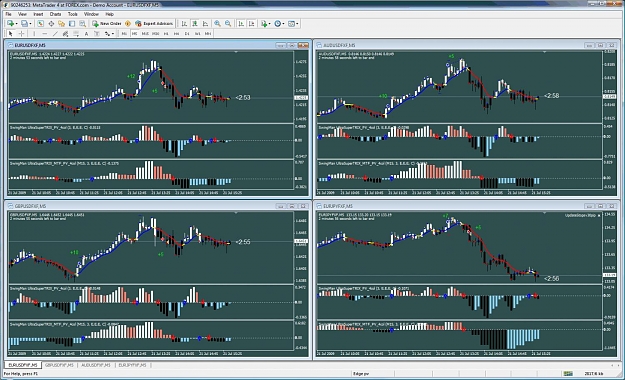
Task: Switch to the GBPUSDFXF,M5 bottom tab
Action: tap(59, 365)
